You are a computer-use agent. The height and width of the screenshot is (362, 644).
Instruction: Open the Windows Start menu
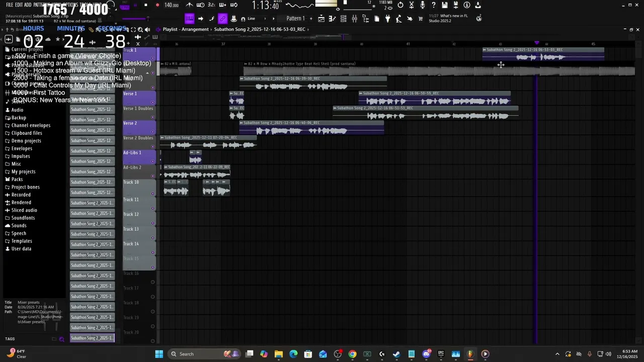[159, 354]
